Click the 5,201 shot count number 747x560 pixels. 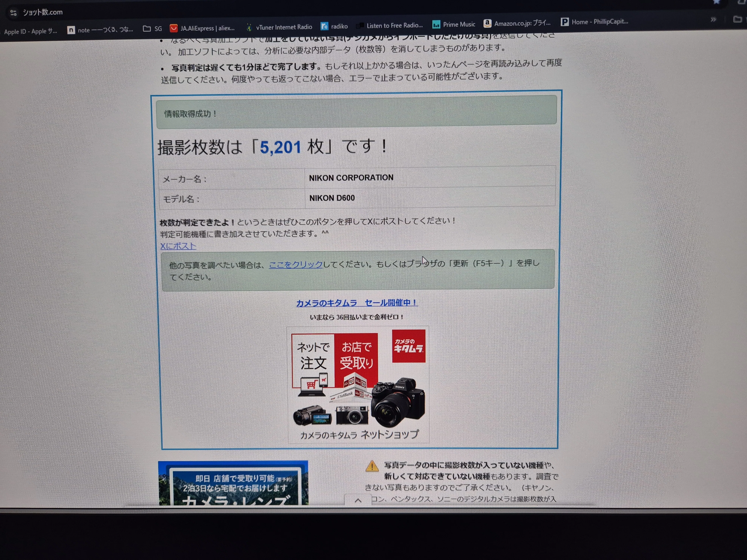280,147
